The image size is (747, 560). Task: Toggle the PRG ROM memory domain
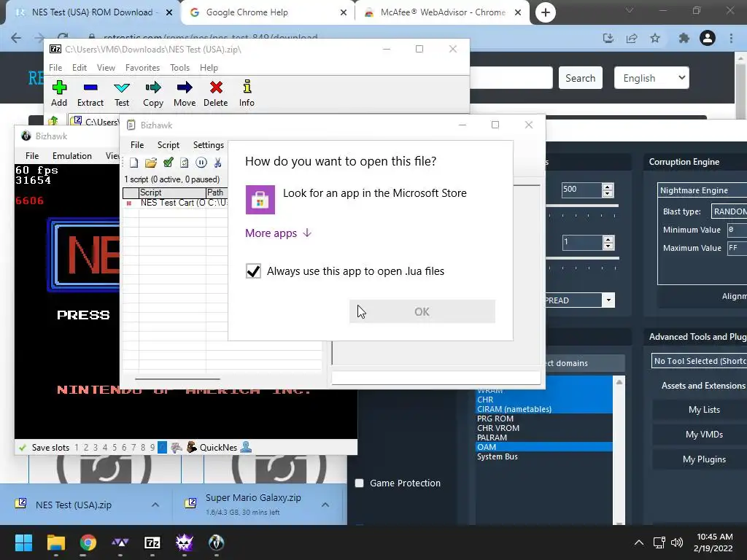coord(544,419)
